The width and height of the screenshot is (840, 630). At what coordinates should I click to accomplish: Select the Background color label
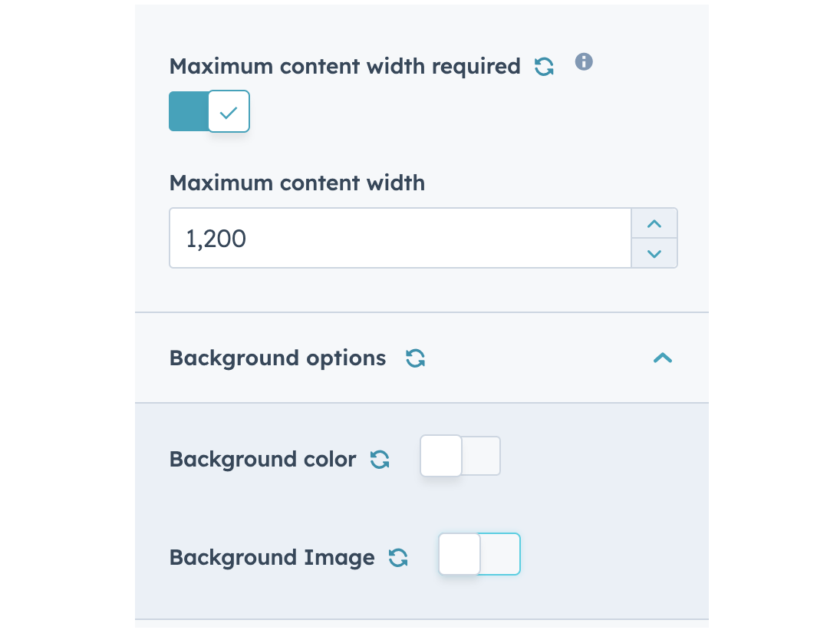(x=262, y=458)
